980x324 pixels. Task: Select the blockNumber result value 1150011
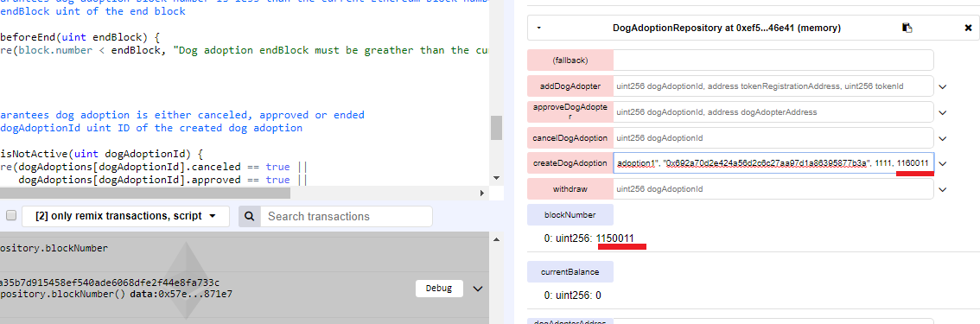tap(615, 238)
